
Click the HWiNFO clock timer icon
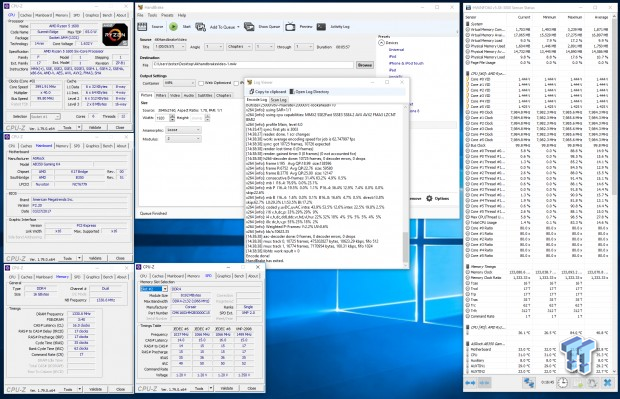click(562, 383)
